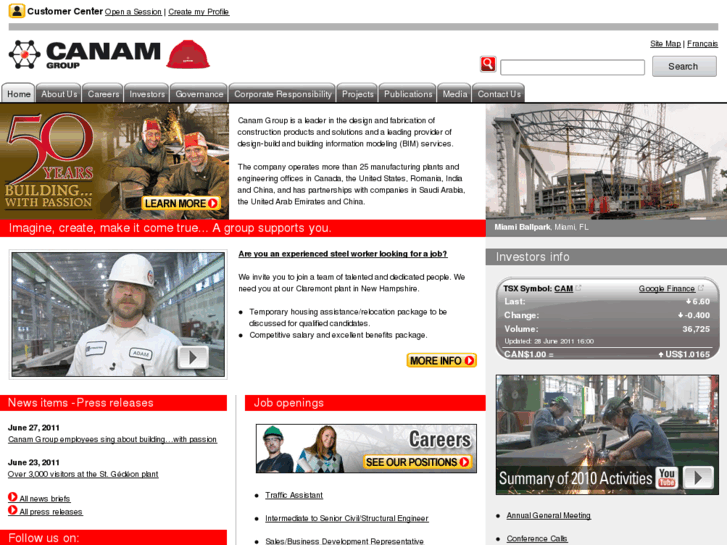The height and width of the screenshot is (545, 727).
Task: Open experienced steel worker job headline link
Action: click(x=343, y=254)
